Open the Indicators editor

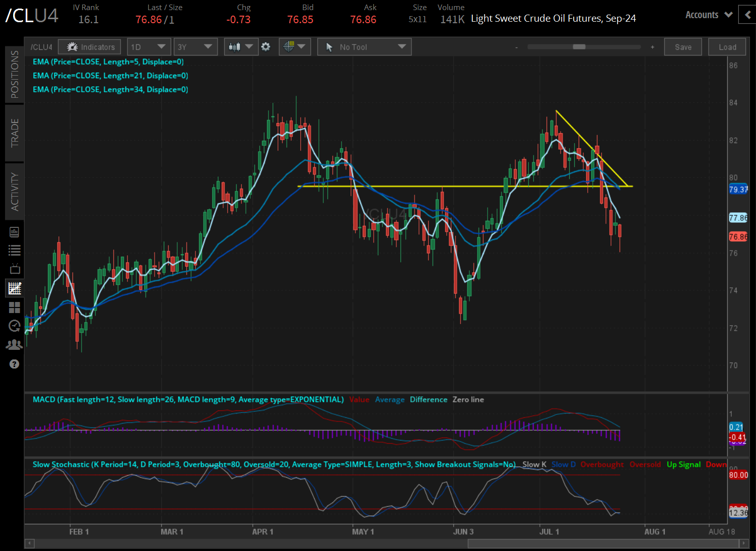[x=89, y=46]
